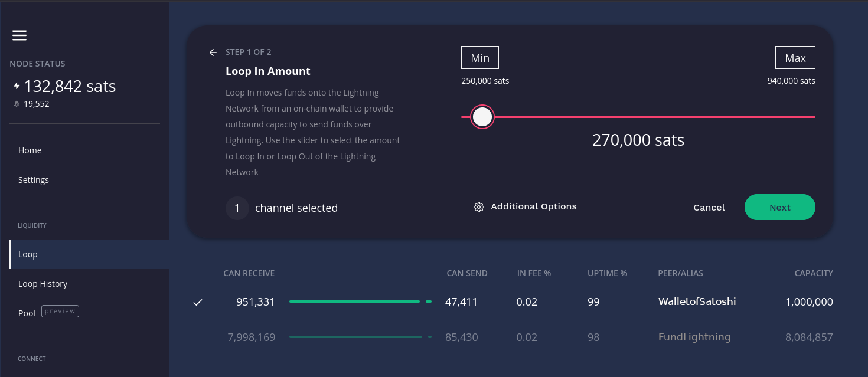Switch to the Settings section
This screenshot has width=868, height=377.
(x=33, y=179)
